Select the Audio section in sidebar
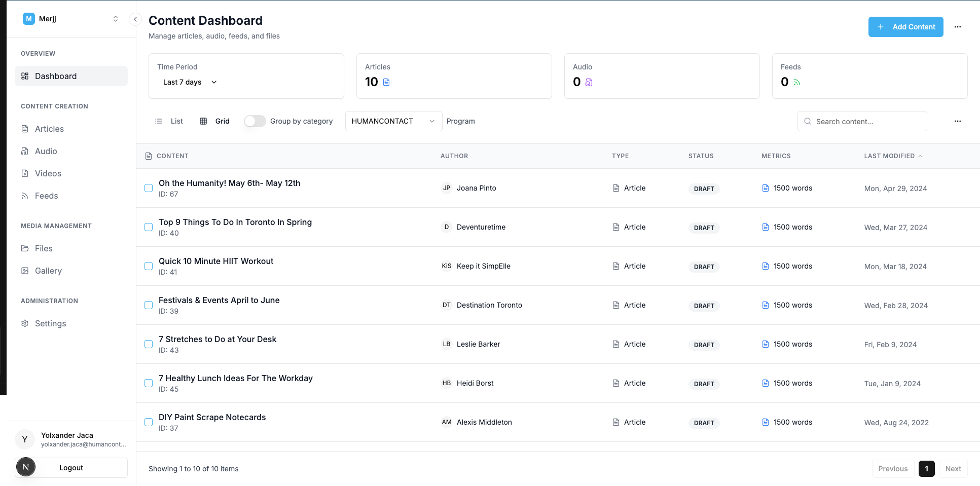Viewport: 980px width, 486px height. click(46, 151)
